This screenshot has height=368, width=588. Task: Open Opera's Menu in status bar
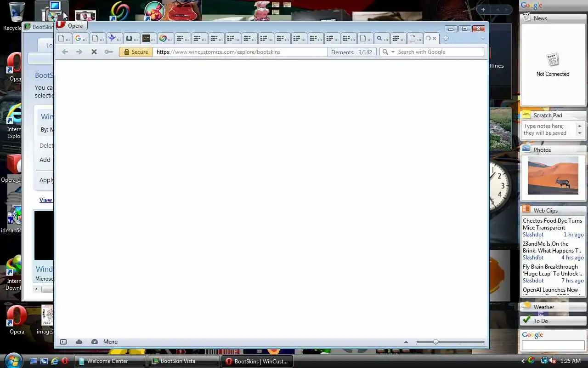pos(110,342)
